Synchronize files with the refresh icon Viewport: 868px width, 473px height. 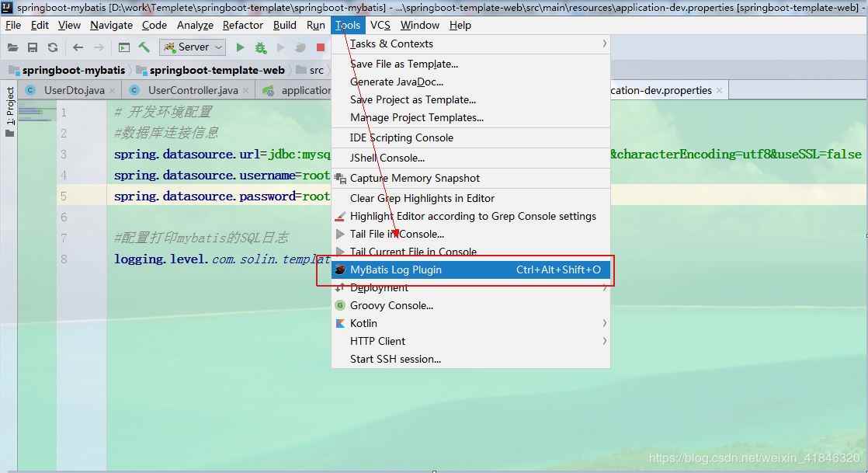[52, 47]
